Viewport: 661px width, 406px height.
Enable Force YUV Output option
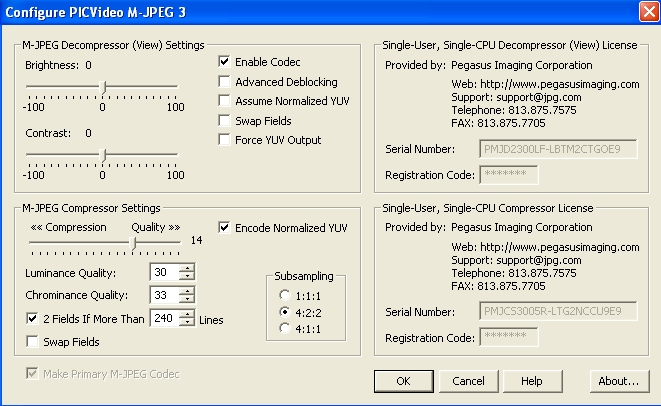224,140
